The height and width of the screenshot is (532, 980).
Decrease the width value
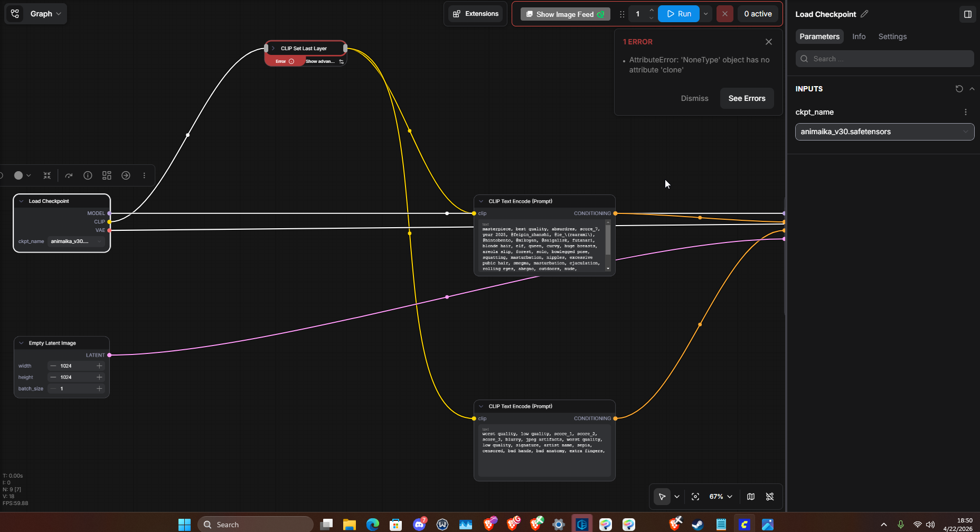(x=53, y=366)
